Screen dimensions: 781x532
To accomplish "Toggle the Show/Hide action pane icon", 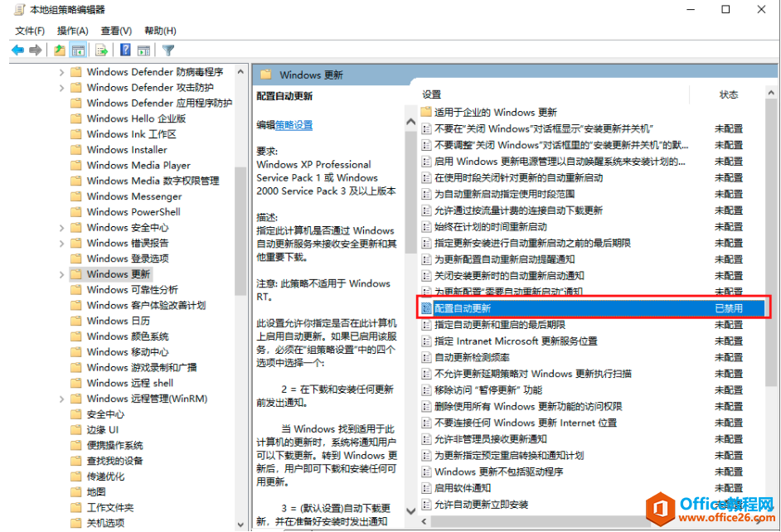I will click(x=144, y=51).
